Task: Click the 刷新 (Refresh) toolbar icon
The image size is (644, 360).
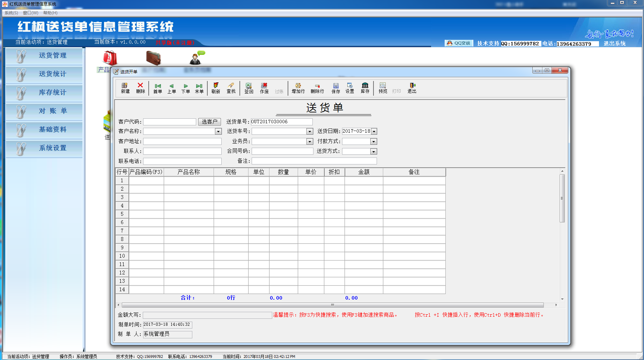Action: coord(216,88)
